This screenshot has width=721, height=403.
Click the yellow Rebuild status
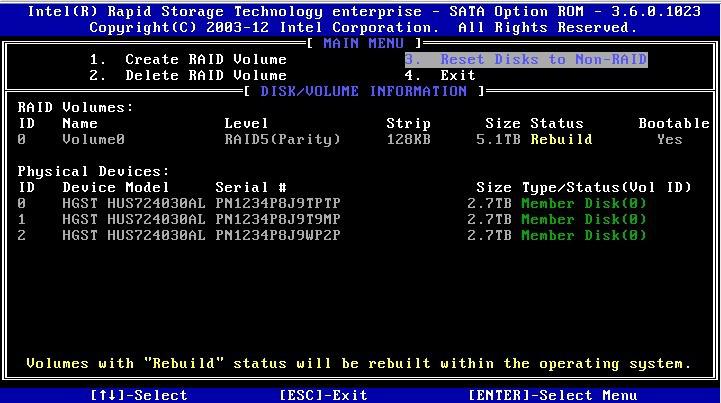point(561,139)
